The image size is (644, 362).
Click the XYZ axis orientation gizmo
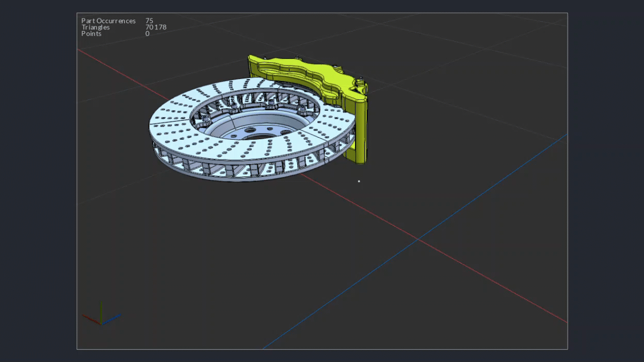pyautogui.click(x=102, y=314)
